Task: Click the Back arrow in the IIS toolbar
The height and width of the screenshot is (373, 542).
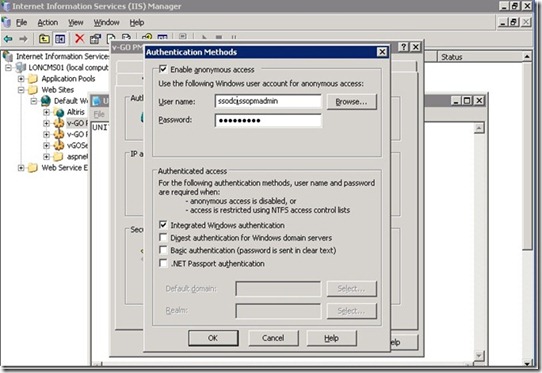Action: [8, 39]
